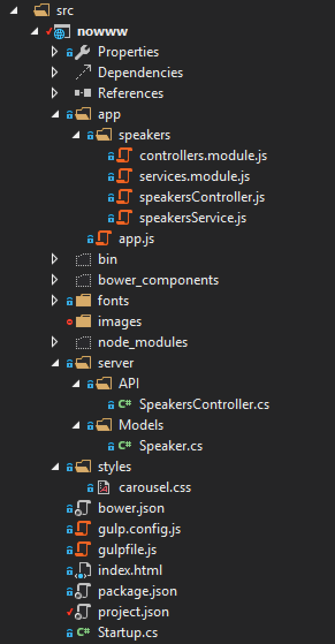Select the speakersService.js file name
The height and width of the screenshot is (644, 335).
[193, 218]
